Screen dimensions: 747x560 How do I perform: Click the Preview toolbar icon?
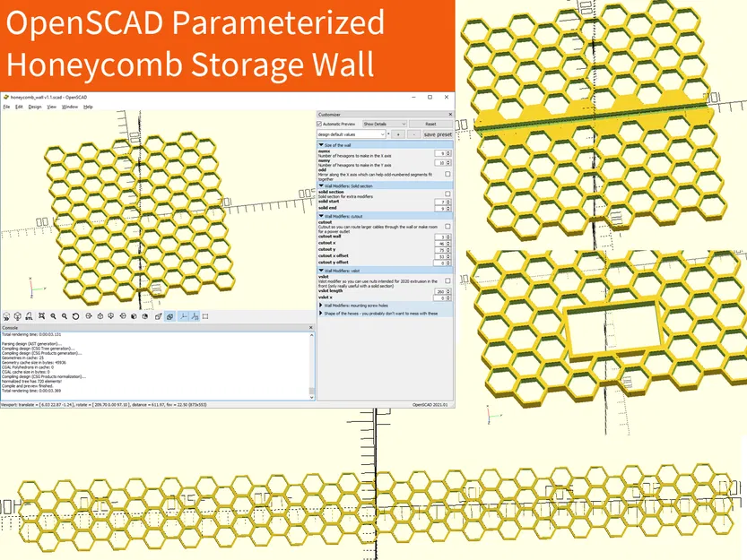(x=6, y=316)
